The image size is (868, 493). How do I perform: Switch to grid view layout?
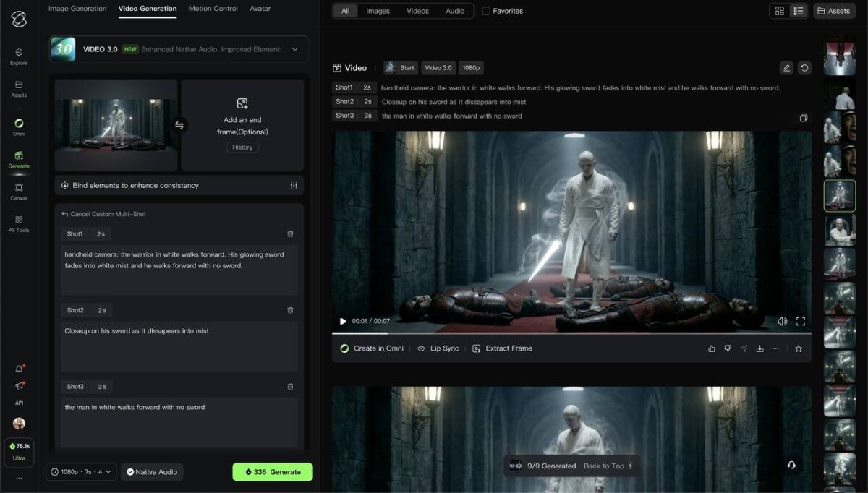point(779,11)
